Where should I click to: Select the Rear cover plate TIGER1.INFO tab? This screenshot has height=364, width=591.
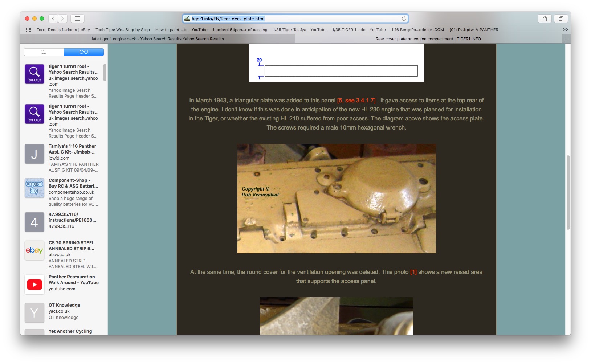click(x=428, y=39)
